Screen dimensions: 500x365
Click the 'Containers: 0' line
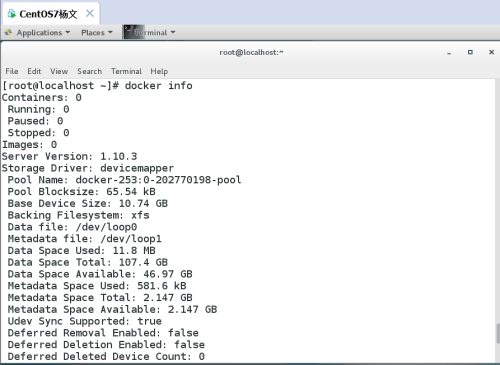tap(42, 98)
